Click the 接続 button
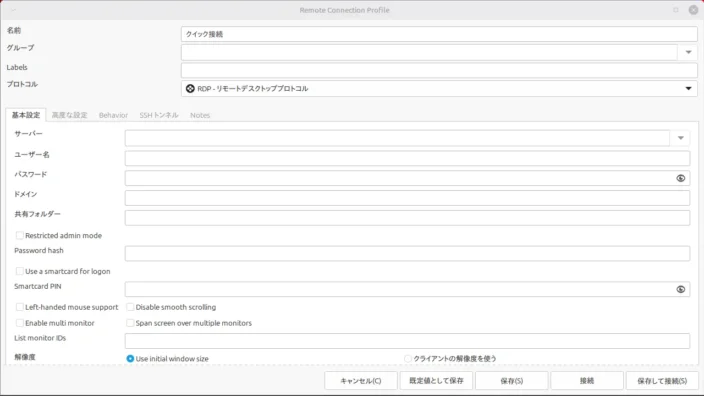The width and height of the screenshot is (704, 396). 587,381
